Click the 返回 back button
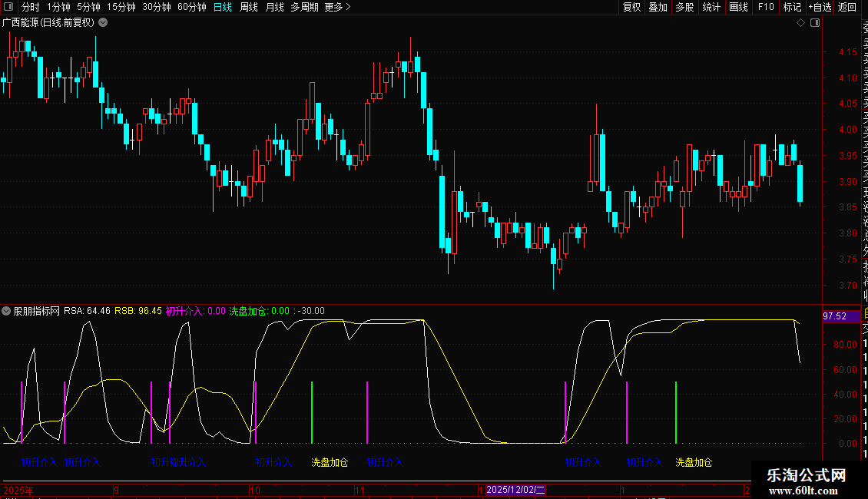The height and width of the screenshot is (499, 868). (x=847, y=8)
